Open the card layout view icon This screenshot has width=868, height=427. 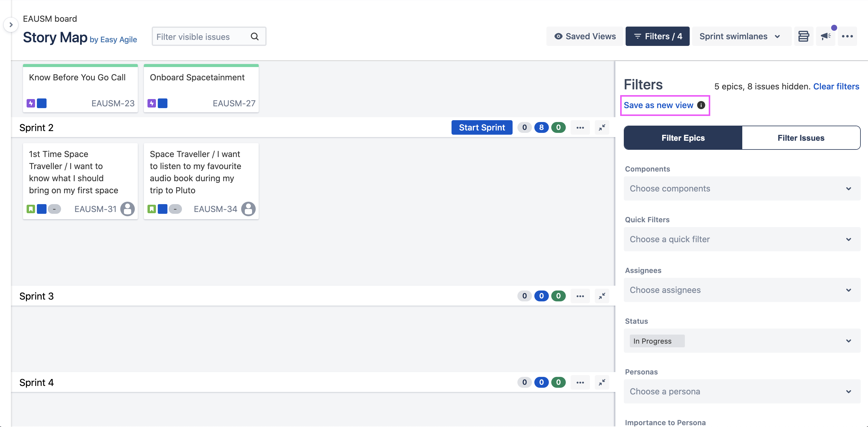click(803, 36)
